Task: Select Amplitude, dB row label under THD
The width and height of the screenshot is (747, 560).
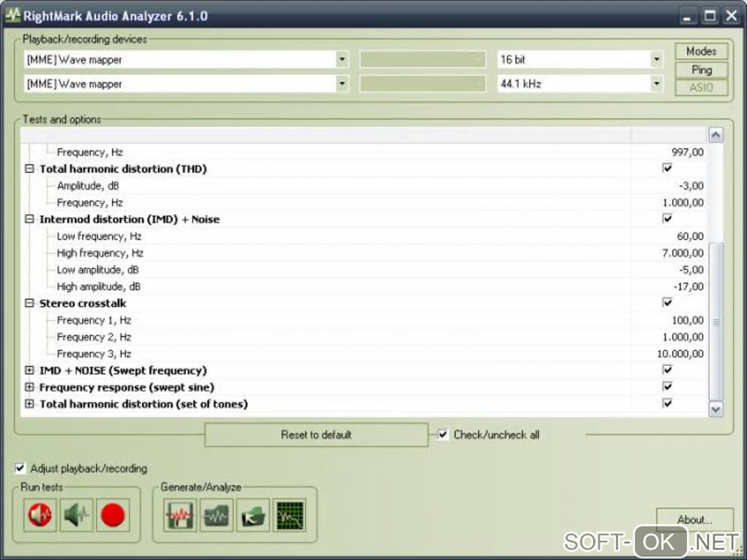Action: click(x=88, y=186)
